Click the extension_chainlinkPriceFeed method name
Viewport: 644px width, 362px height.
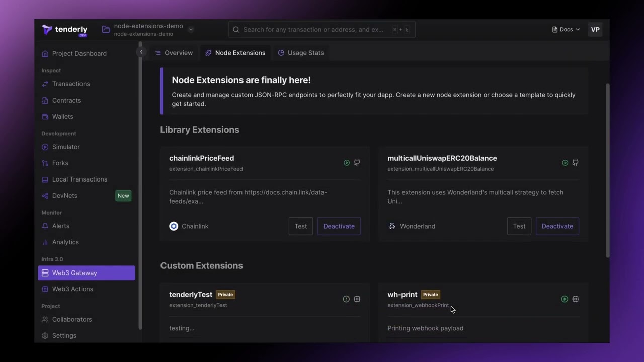pos(206,169)
